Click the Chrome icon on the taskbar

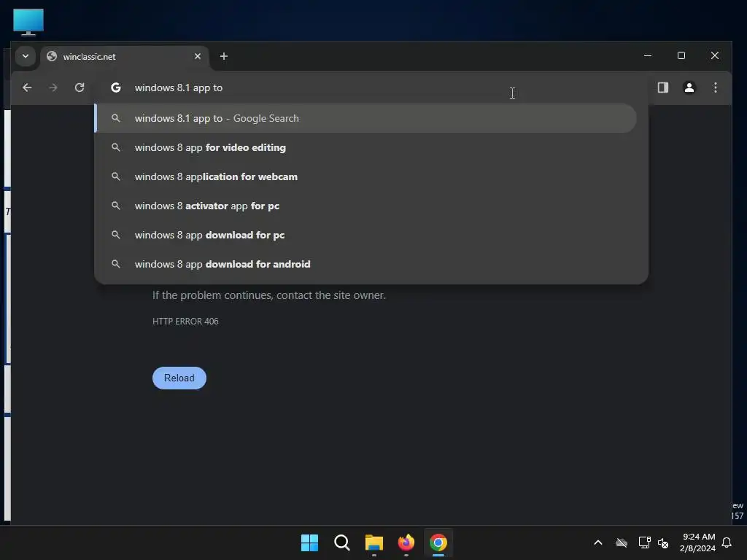(x=438, y=542)
